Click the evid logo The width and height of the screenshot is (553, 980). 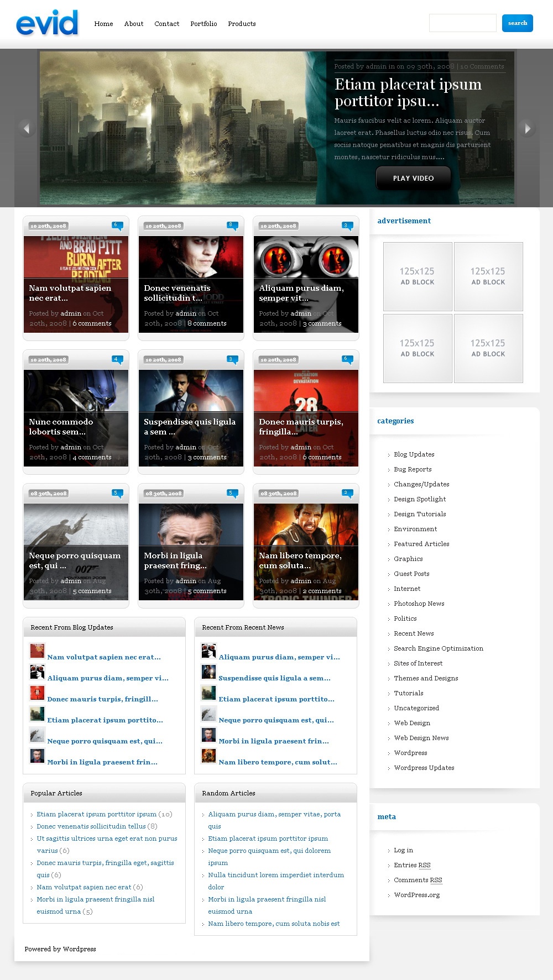click(47, 23)
